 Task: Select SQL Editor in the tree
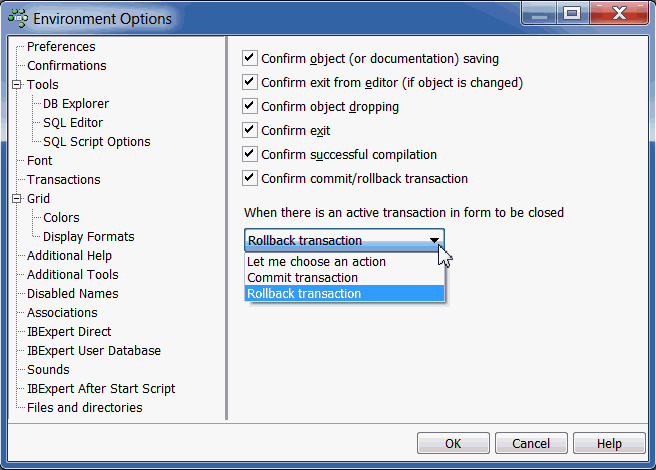[x=73, y=123]
